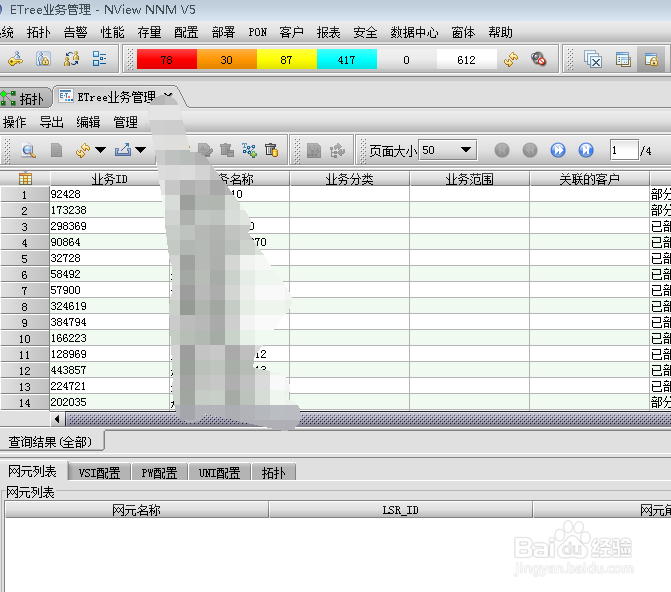Open the PON menu
Screen dimensions: 671x592
(x=258, y=33)
